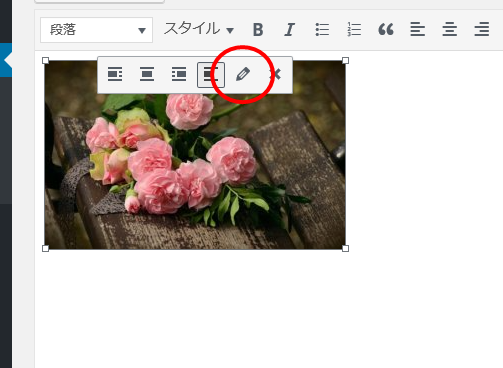The height and width of the screenshot is (368, 503).
Task: Align image right in image toolbar
Action: 179,74
